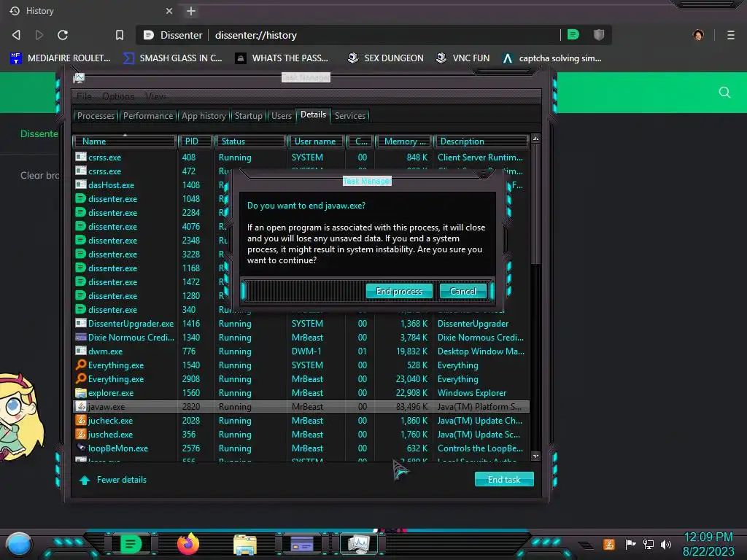Click the scroll down arrow of process list
The image size is (747, 560).
click(535, 456)
